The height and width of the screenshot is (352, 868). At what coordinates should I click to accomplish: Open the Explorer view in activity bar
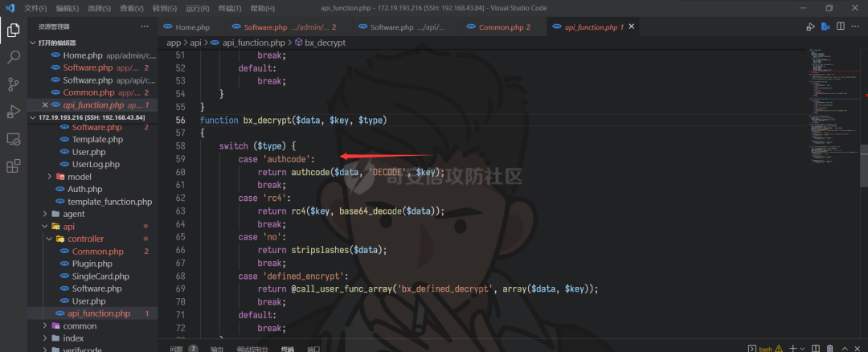(x=14, y=30)
